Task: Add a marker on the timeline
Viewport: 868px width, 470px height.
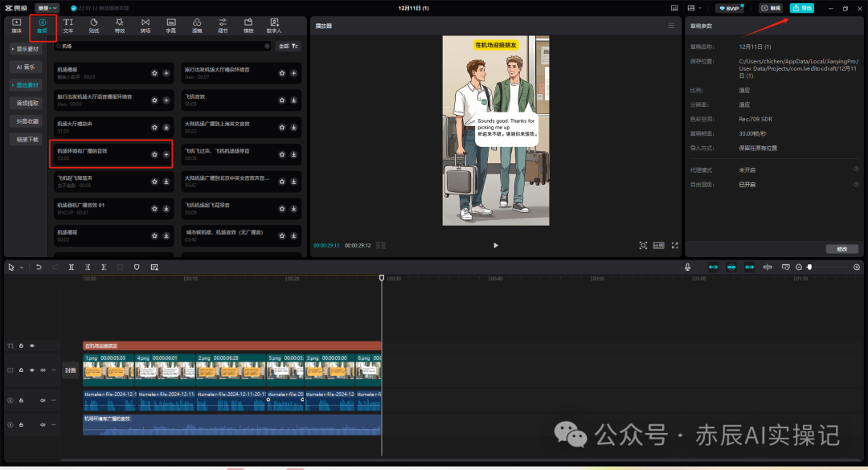Action: 137,268
